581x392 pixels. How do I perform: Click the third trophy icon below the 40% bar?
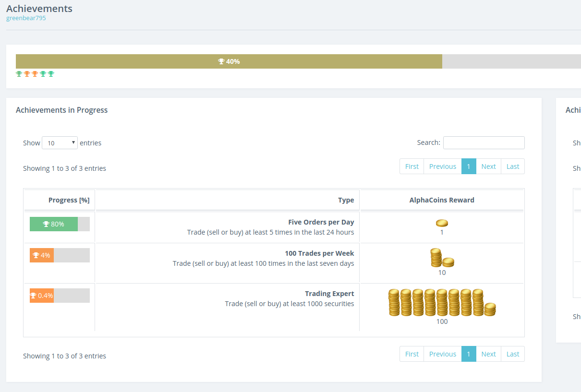pos(35,74)
